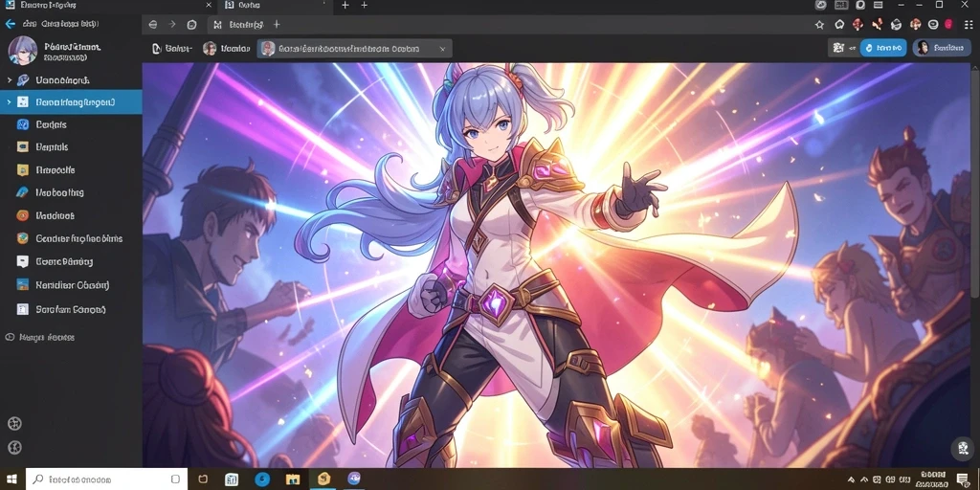Open the sidebar item with the orange circle icon
The width and height of the screenshot is (980, 490).
tap(46, 215)
